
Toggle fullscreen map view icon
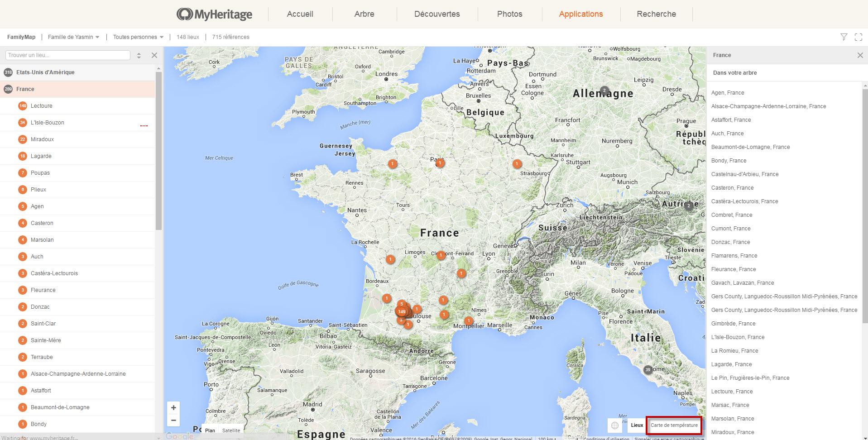pyautogui.click(x=858, y=37)
